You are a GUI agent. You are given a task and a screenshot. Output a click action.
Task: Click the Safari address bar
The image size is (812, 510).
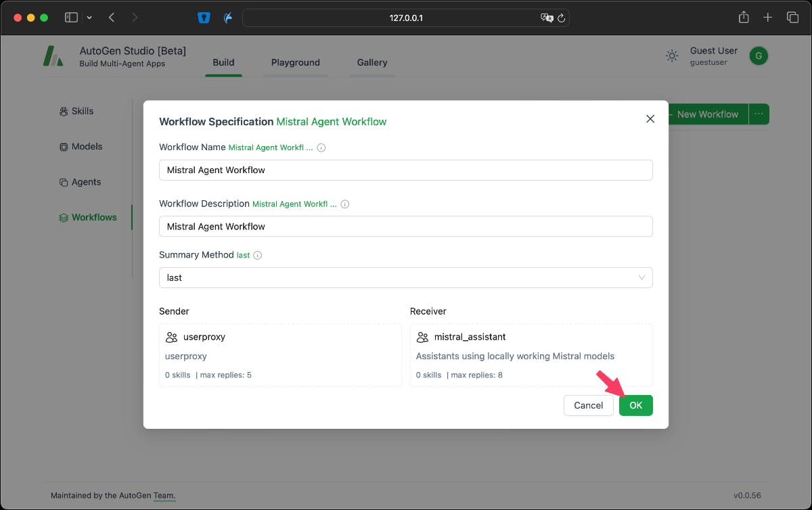tap(406, 18)
